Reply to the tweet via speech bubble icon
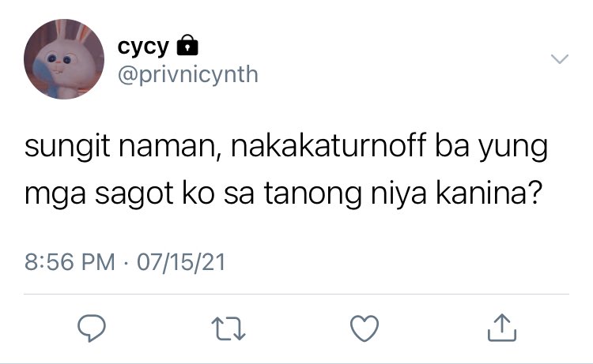 (x=92, y=328)
